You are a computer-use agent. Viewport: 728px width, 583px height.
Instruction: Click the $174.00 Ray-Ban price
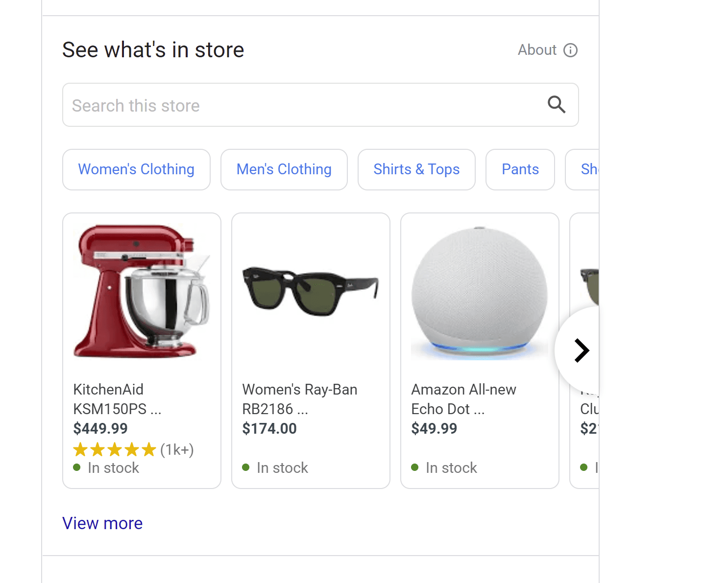[x=269, y=429]
